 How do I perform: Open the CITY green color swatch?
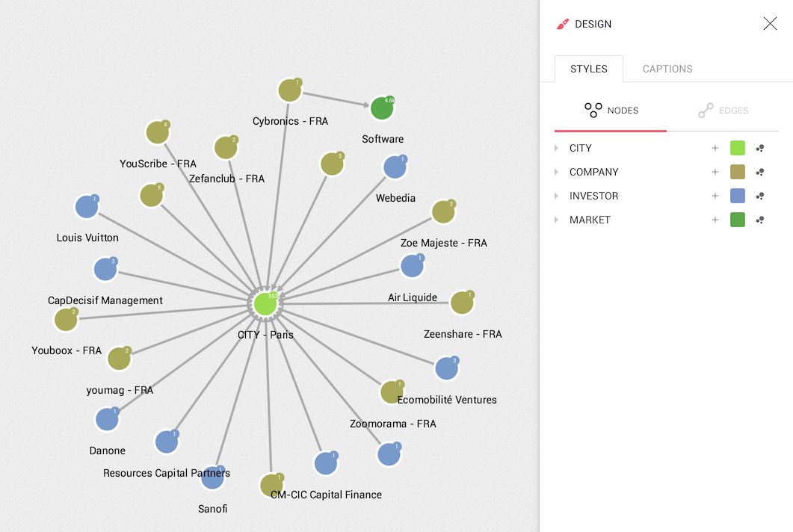point(738,148)
